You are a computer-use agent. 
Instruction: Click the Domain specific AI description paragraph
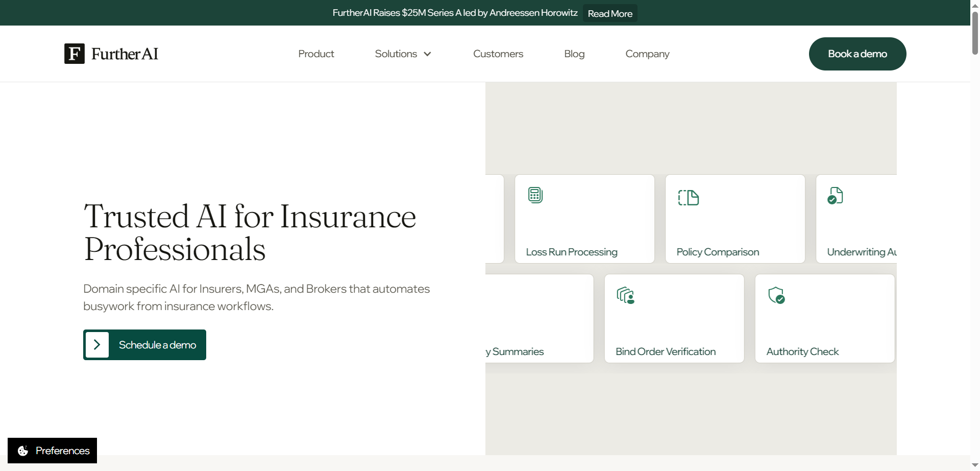click(256, 297)
